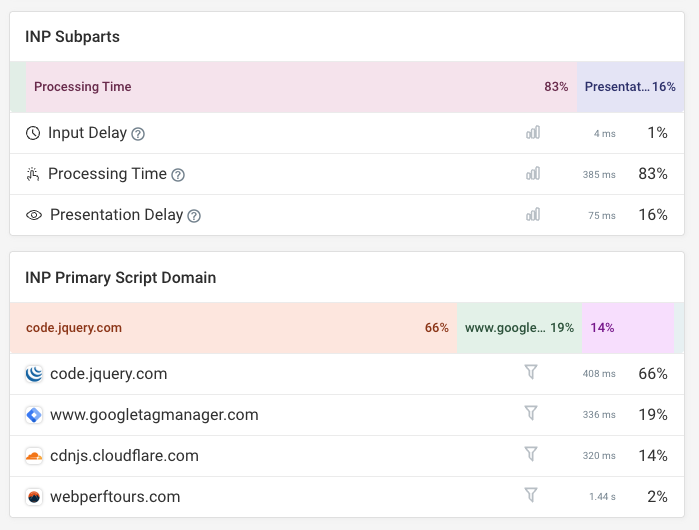699x530 pixels.
Task: Click 83% in the Processing Time list row
Action: pyautogui.click(x=653, y=174)
